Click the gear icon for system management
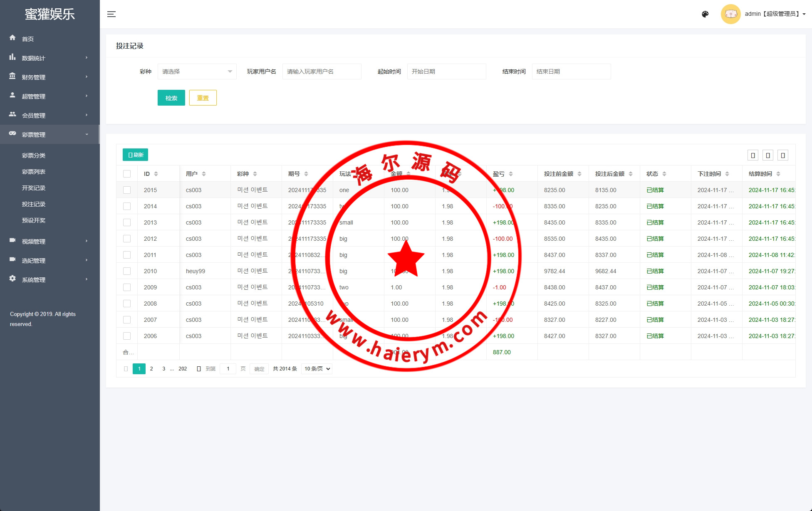812x511 pixels. (12, 279)
